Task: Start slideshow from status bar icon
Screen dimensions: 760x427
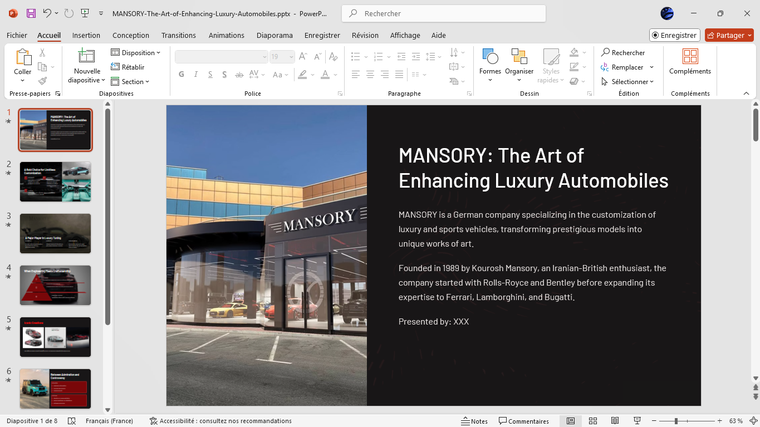Action: (x=636, y=421)
